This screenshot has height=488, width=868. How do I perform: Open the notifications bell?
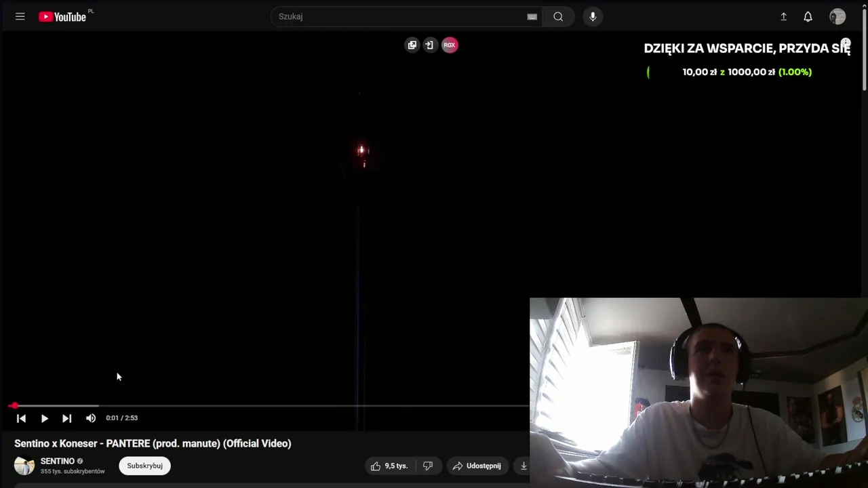point(808,17)
